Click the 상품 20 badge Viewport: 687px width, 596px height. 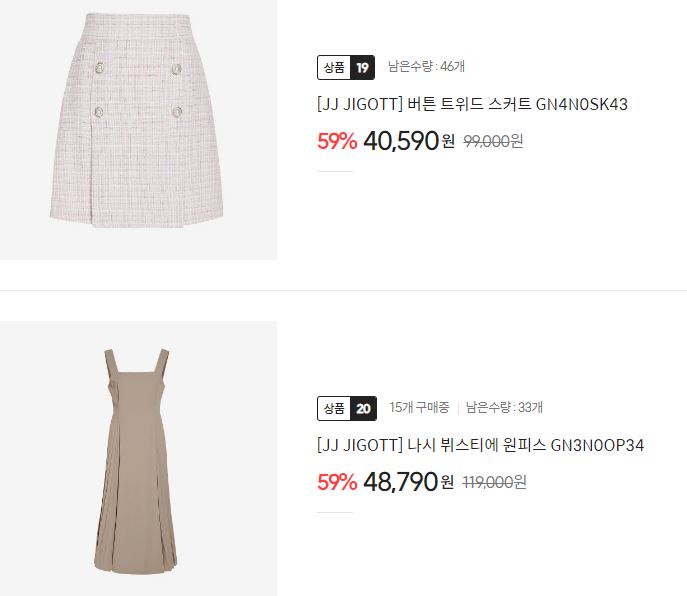pos(347,408)
